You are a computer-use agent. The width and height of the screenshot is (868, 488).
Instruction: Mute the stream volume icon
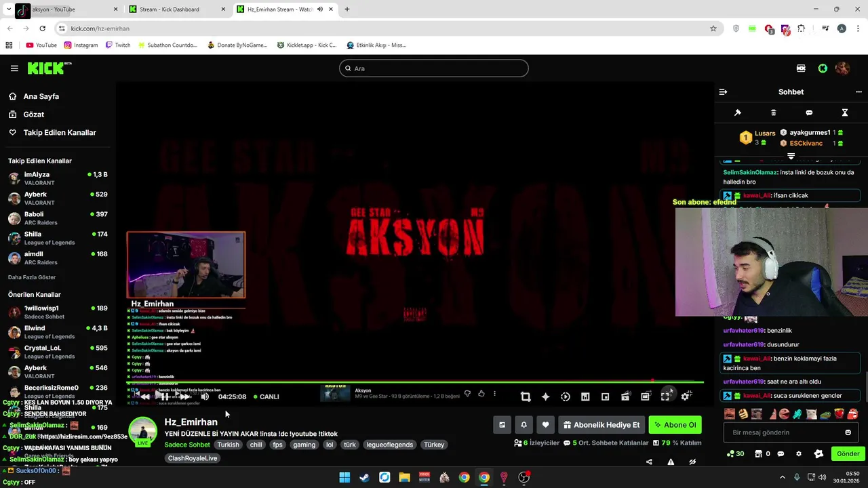pos(205,396)
